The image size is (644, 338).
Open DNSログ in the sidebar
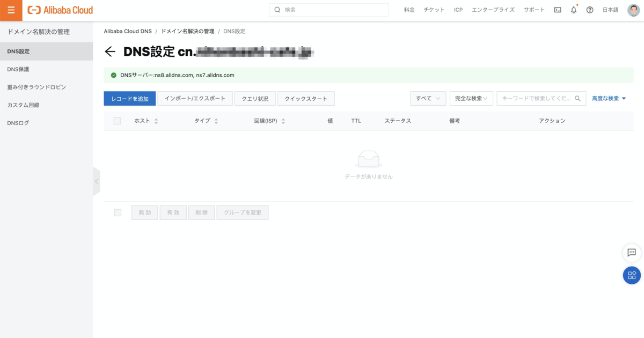tap(18, 123)
